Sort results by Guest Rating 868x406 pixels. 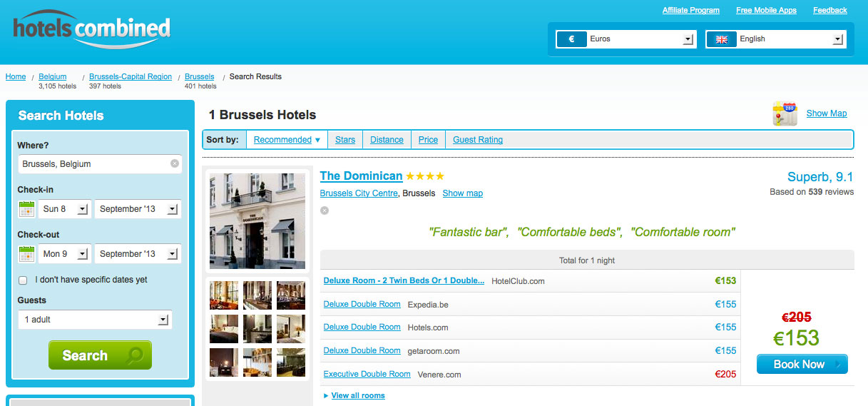click(x=478, y=140)
